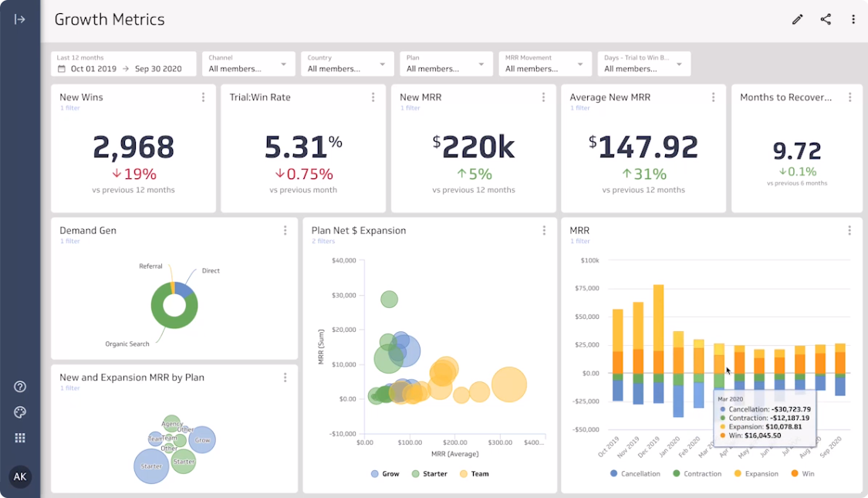Click the theme palette icon in sidebar
The width and height of the screenshot is (868, 498).
click(x=19, y=412)
